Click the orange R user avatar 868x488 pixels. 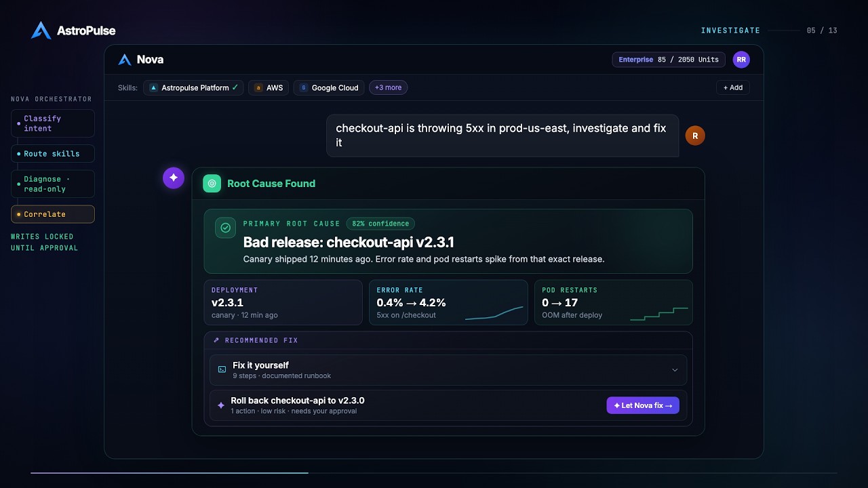click(695, 136)
